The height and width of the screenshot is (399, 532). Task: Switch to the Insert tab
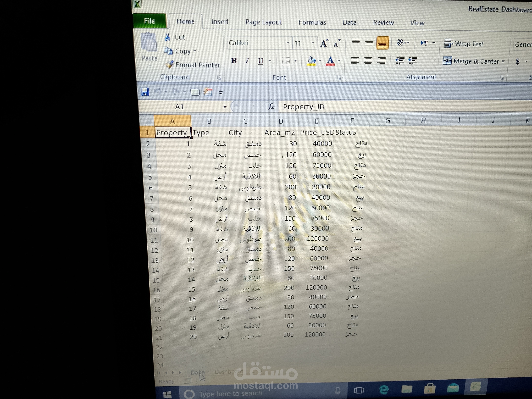tap(220, 22)
